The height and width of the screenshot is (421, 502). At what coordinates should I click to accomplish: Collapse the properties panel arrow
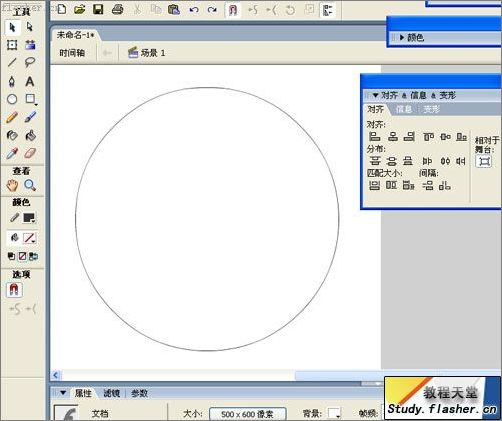[63, 393]
